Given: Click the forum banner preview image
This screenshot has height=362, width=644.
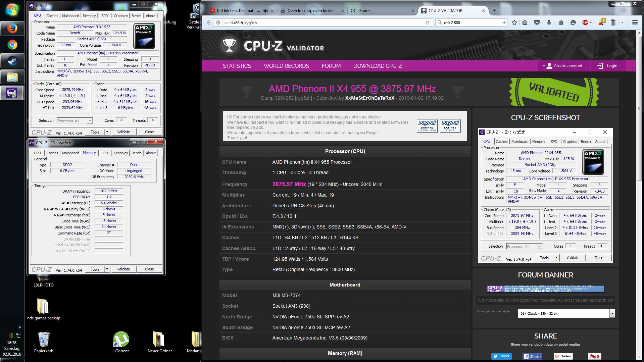Looking at the screenshot, I should [545, 289].
